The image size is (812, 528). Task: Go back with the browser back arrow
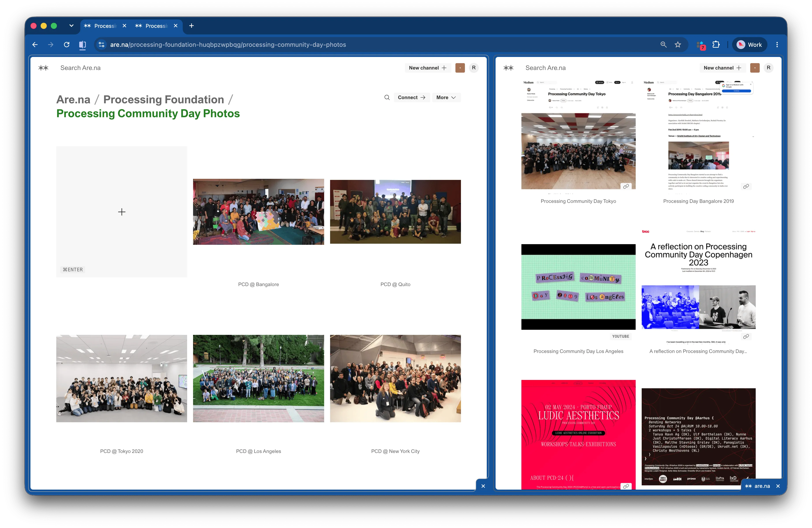[x=35, y=45]
